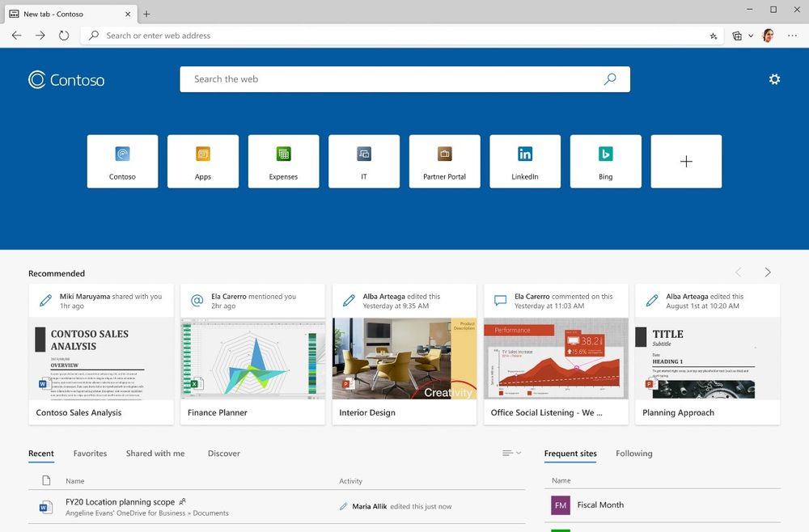Add a new quick link tile

pyautogui.click(x=686, y=162)
